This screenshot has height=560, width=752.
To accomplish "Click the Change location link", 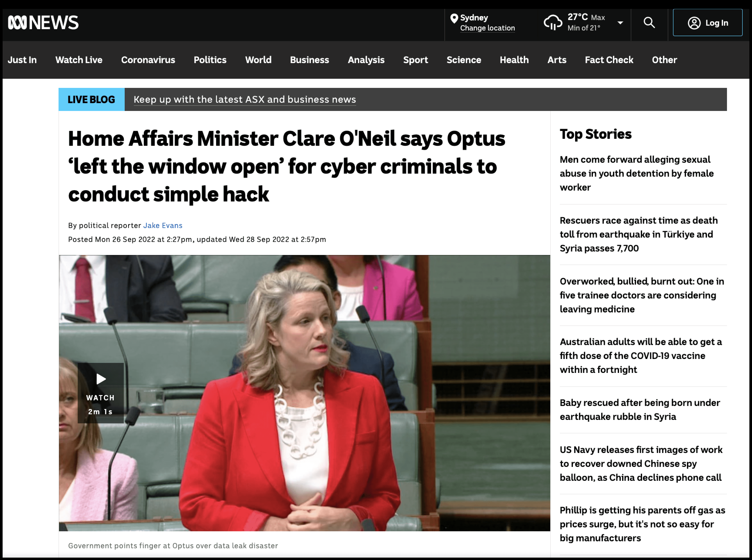I will [x=487, y=28].
